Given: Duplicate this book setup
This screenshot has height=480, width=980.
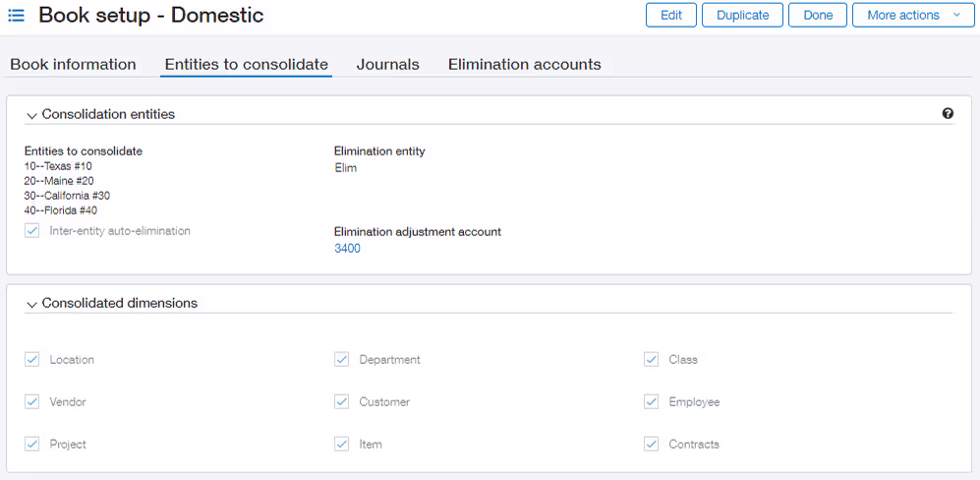Looking at the screenshot, I should point(742,15).
